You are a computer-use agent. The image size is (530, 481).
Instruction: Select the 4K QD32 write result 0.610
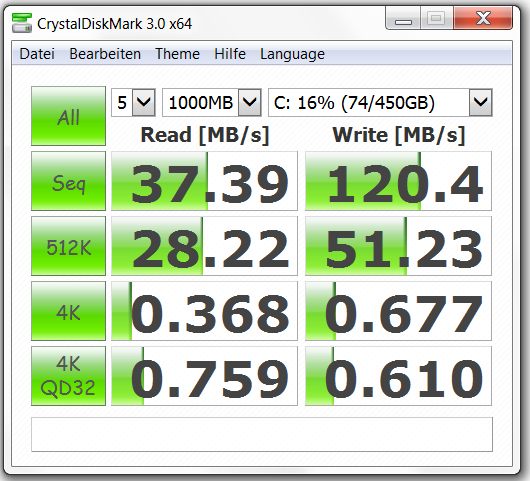(x=398, y=376)
